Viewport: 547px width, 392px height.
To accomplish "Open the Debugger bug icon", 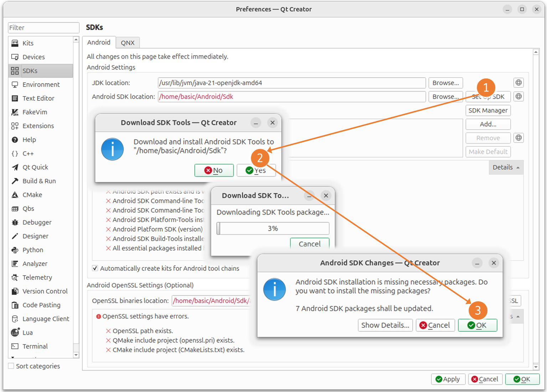I will coord(15,222).
